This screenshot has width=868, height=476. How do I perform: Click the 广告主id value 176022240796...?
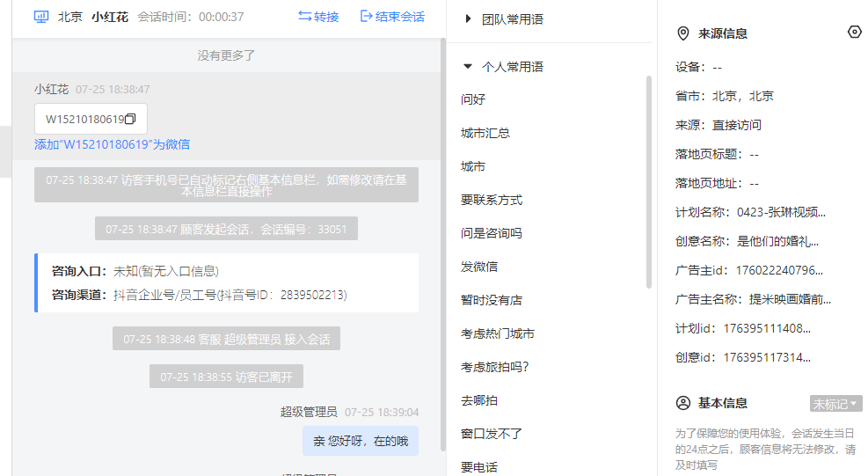click(779, 270)
